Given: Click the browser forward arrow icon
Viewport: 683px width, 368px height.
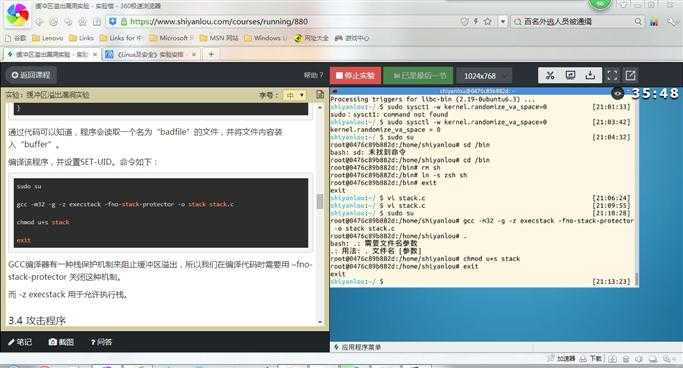Looking at the screenshot, I should click(x=54, y=22).
